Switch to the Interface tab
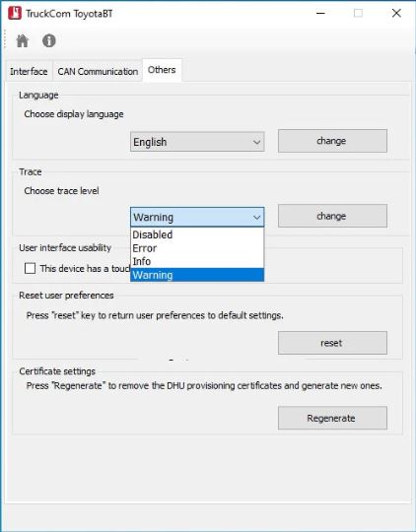The image size is (416, 532). coord(29,72)
